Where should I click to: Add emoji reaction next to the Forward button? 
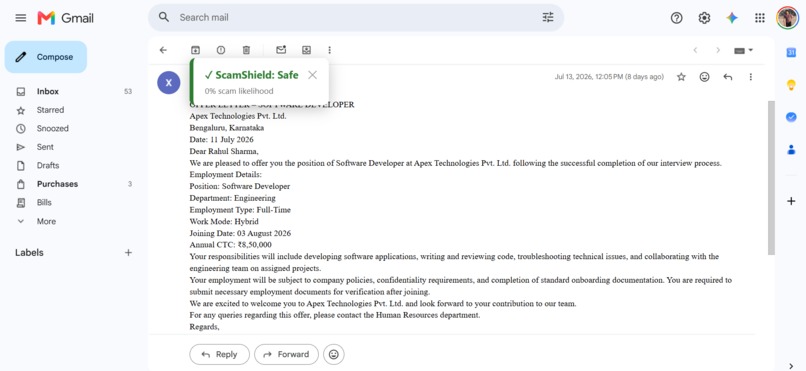(334, 354)
